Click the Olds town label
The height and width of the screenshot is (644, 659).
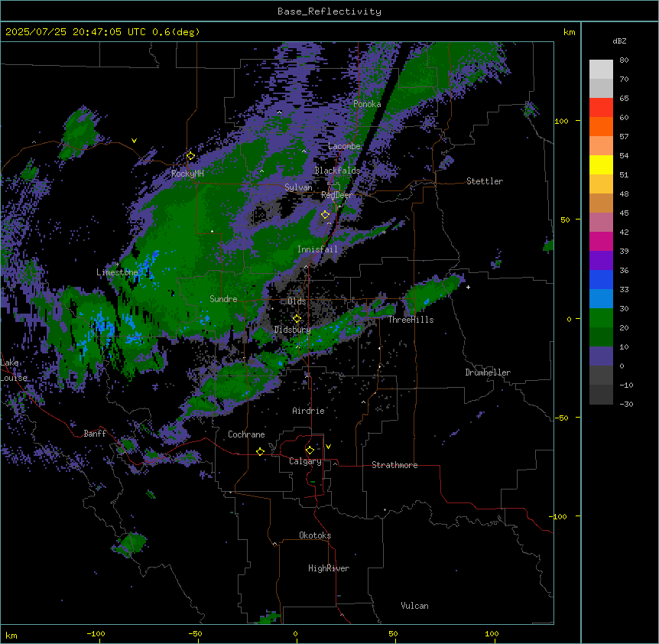coord(297,301)
